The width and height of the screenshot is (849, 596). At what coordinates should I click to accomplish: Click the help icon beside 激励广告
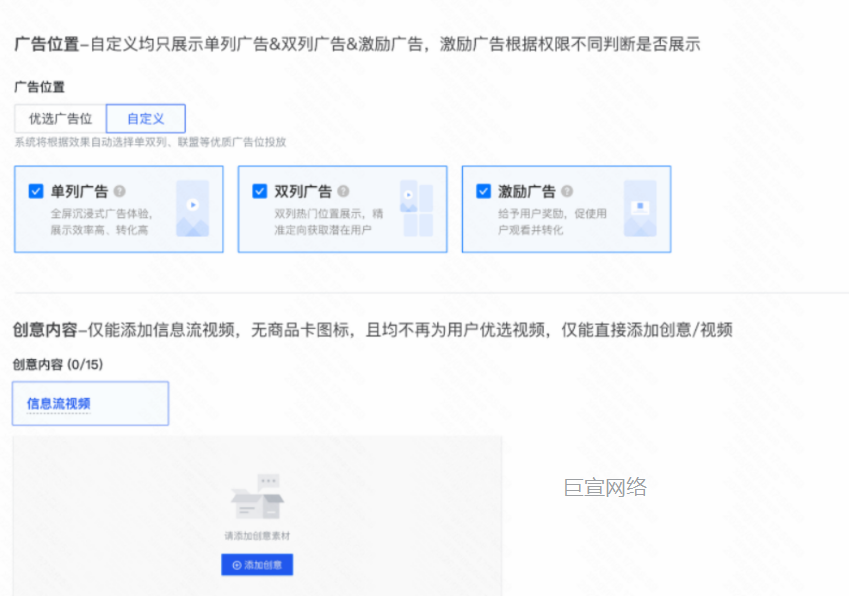(x=569, y=189)
